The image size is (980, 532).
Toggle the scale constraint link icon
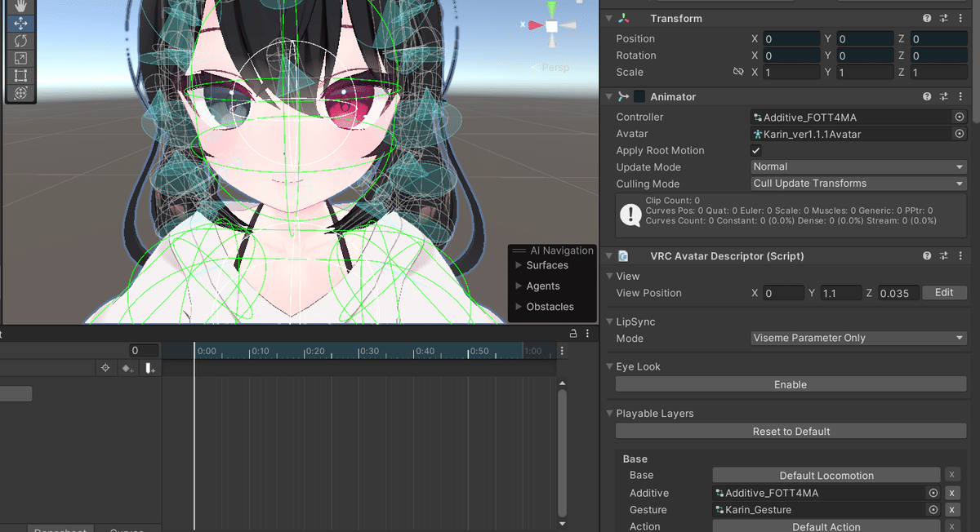(x=739, y=72)
